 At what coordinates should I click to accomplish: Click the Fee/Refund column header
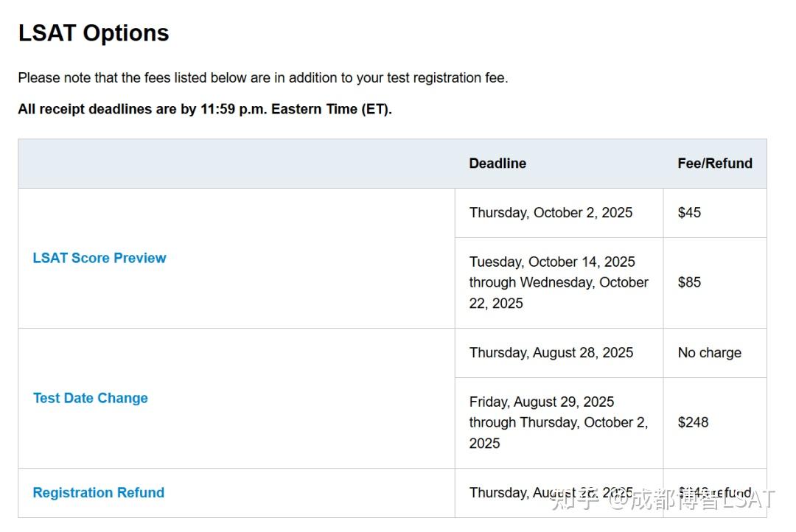coord(715,164)
